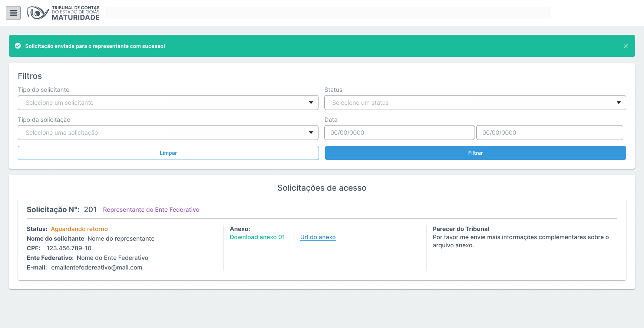The image size is (644, 328).
Task: Open the Url do anexo link
Action: 318,237
